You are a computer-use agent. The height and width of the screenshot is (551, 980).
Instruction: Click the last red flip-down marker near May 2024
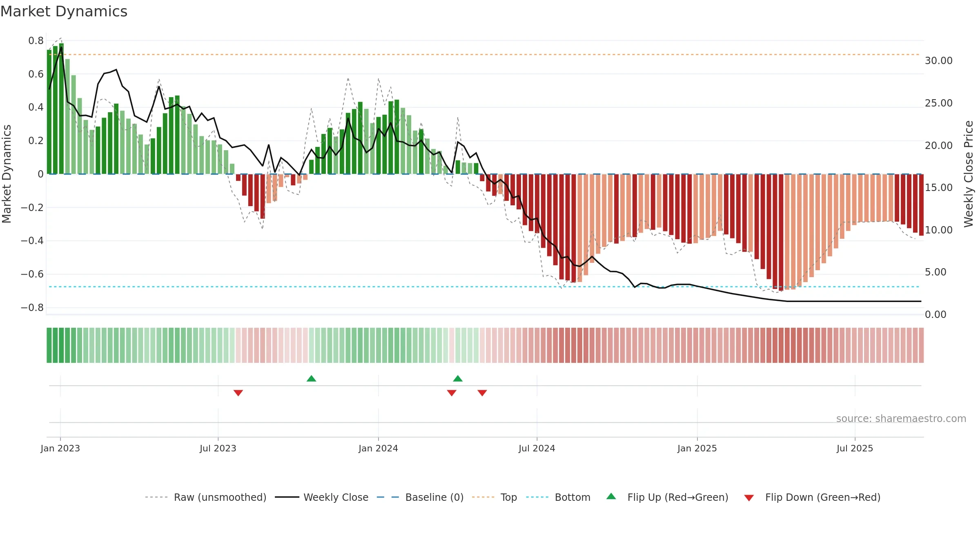click(x=482, y=393)
